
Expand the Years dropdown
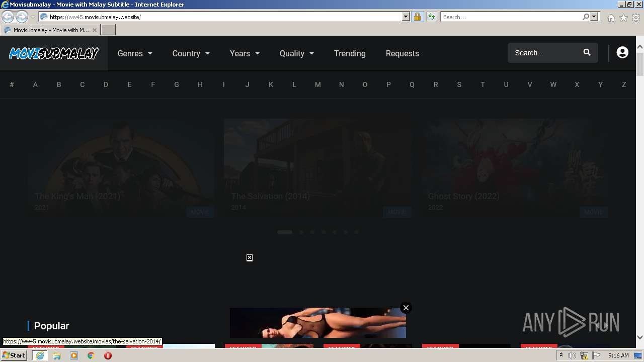(x=245, y=53)
